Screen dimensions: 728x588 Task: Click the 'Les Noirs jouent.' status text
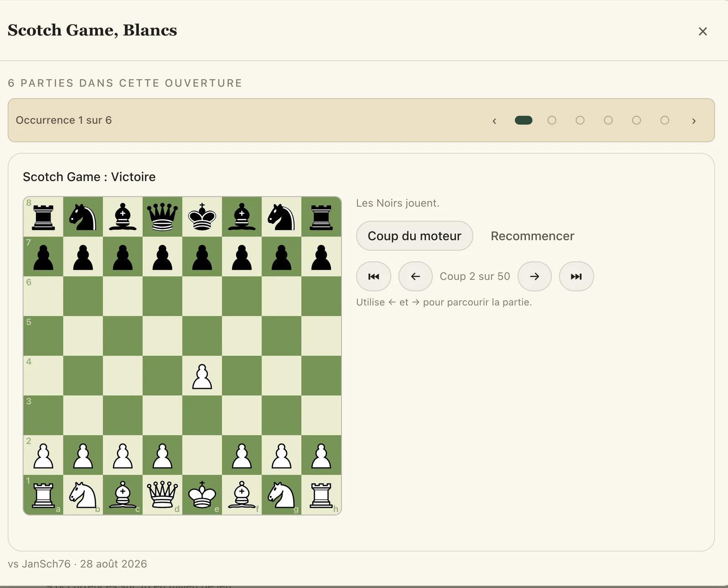[398, 203]
